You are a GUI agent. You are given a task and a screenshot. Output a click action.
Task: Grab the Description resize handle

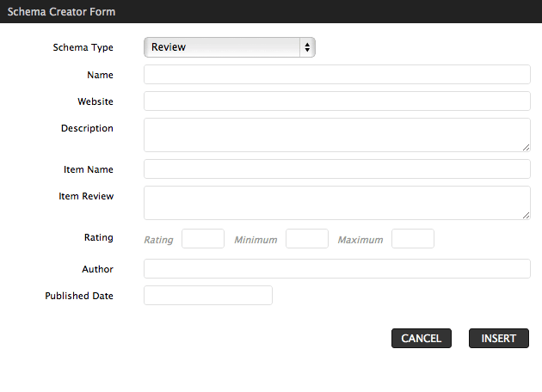pos(527,148)
